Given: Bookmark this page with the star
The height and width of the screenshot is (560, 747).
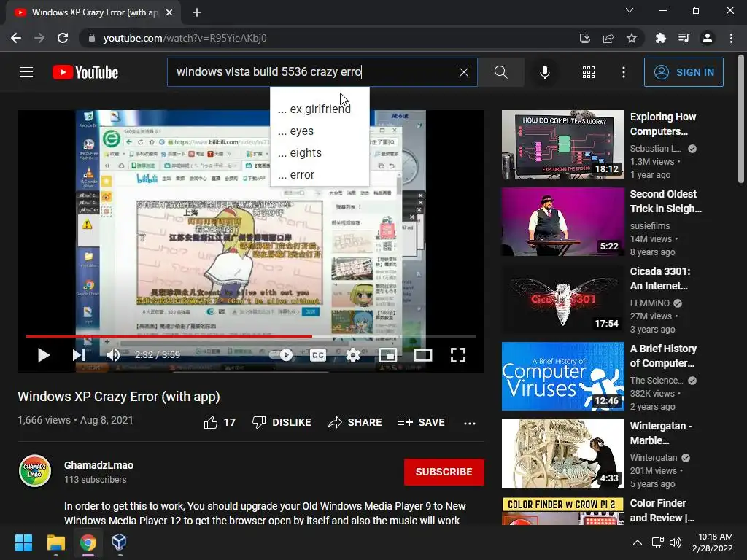Looking at the screenshot, I should 631,38.
